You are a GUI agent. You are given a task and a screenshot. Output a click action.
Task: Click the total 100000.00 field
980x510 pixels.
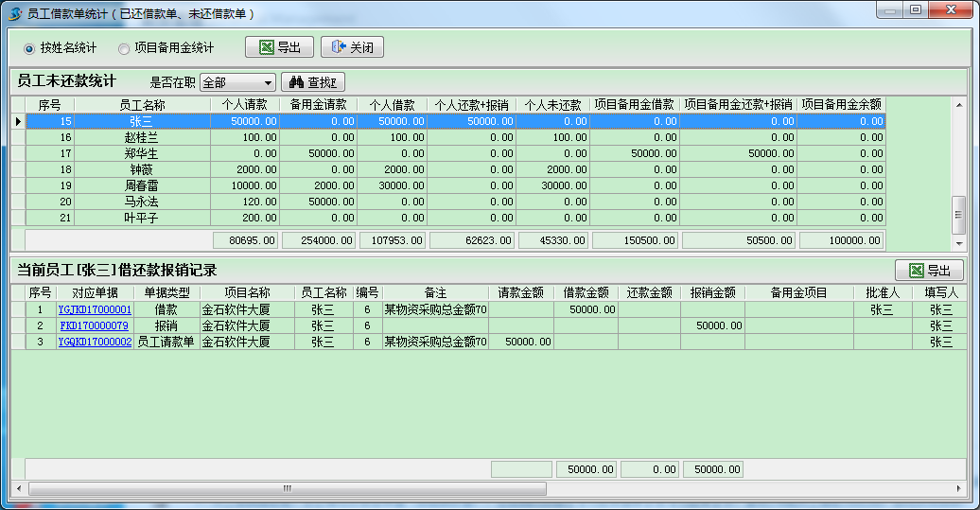click(842, 240)
